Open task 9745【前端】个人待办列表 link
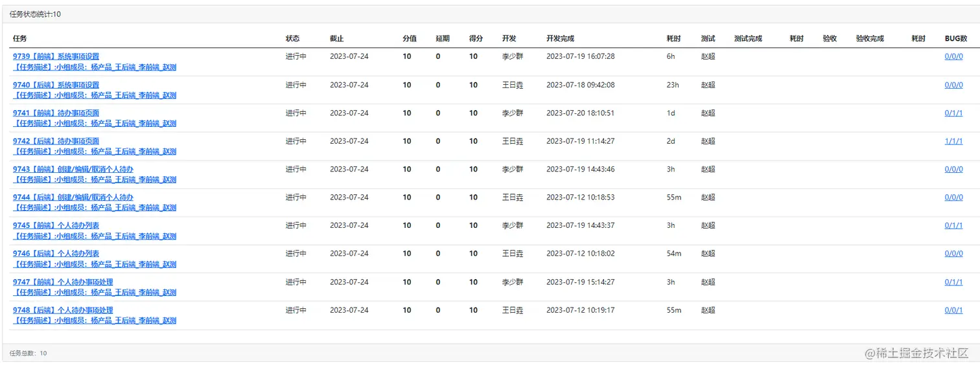The image size is (980, 371). tap(56, 225)
